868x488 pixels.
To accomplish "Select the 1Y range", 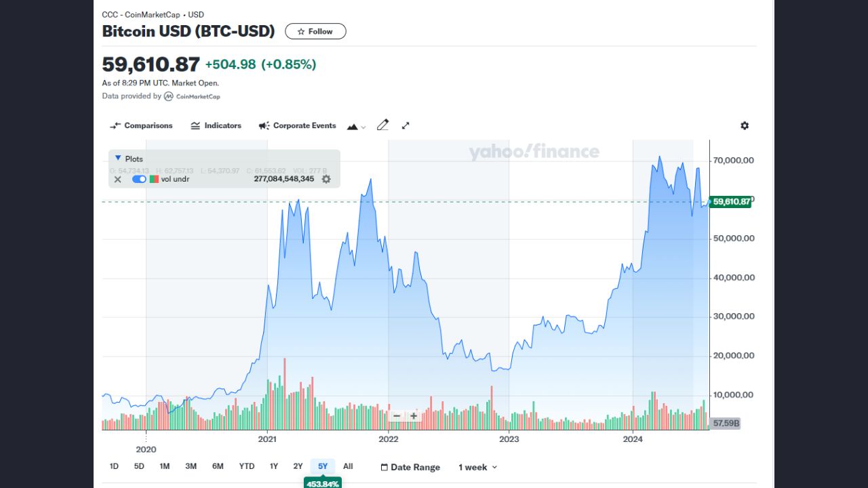I will tap(274, 466).
